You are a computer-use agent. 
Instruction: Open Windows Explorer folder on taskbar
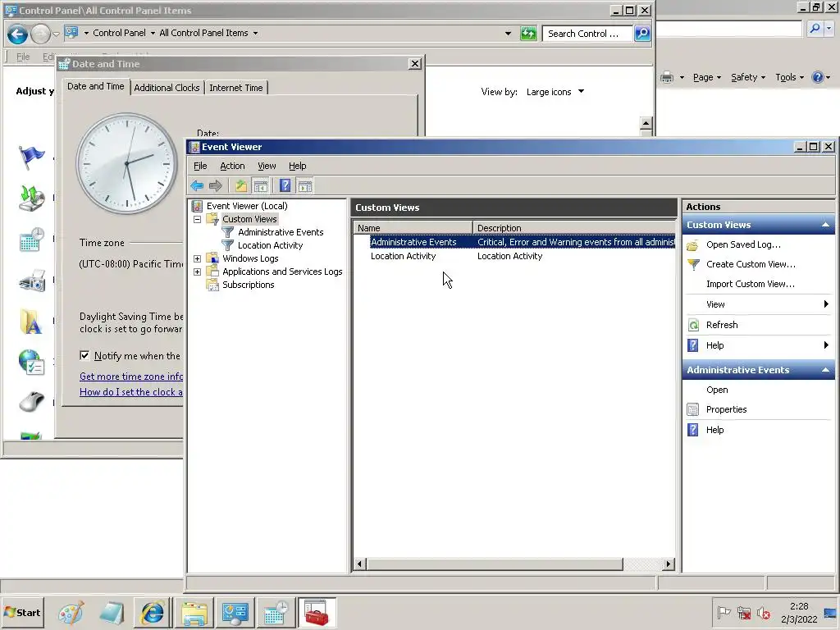[194, 613]
